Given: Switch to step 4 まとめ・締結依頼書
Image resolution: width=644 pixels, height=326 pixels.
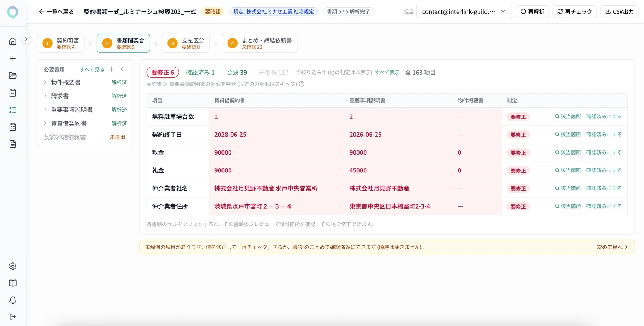Looking at the screenshot, I should coord(259,43).
